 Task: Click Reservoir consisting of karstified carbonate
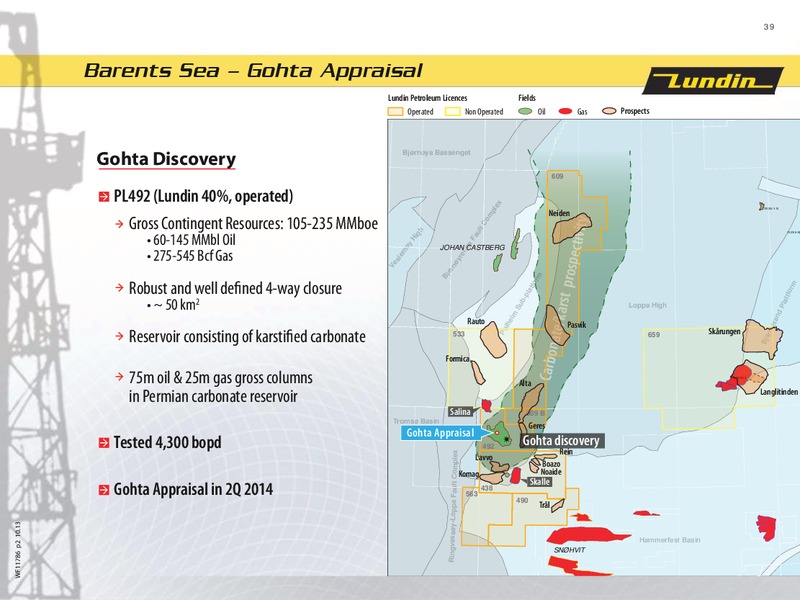(247, 337)
